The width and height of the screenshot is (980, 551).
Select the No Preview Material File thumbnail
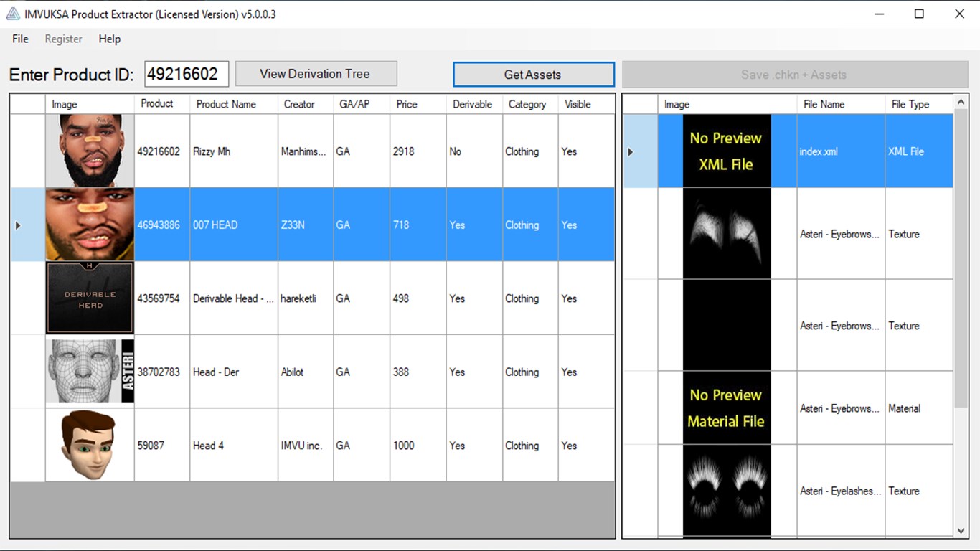pyautogui.click(x=727, y=408)
